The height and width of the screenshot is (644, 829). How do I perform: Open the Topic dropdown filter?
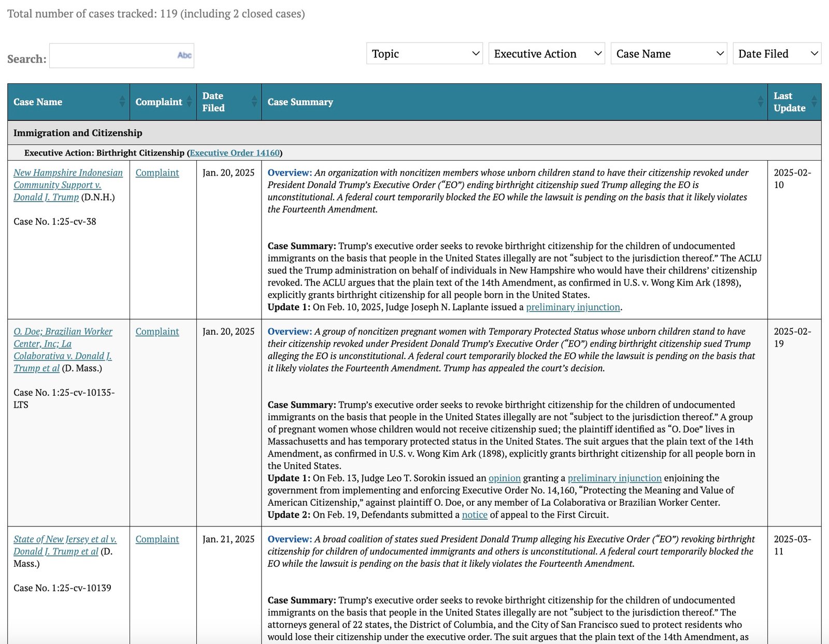click(x=424, y=53)
